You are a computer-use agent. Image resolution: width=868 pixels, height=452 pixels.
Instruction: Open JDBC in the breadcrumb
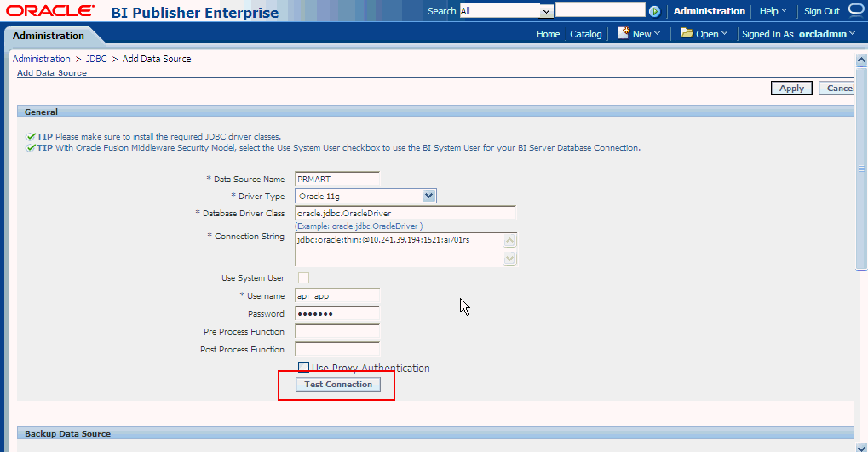[96, 59]
